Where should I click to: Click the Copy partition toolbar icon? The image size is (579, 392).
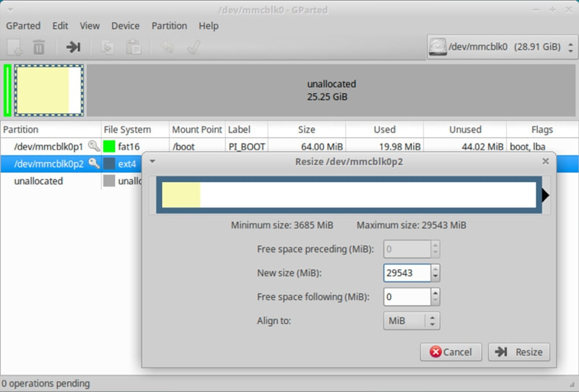point(107,47)
